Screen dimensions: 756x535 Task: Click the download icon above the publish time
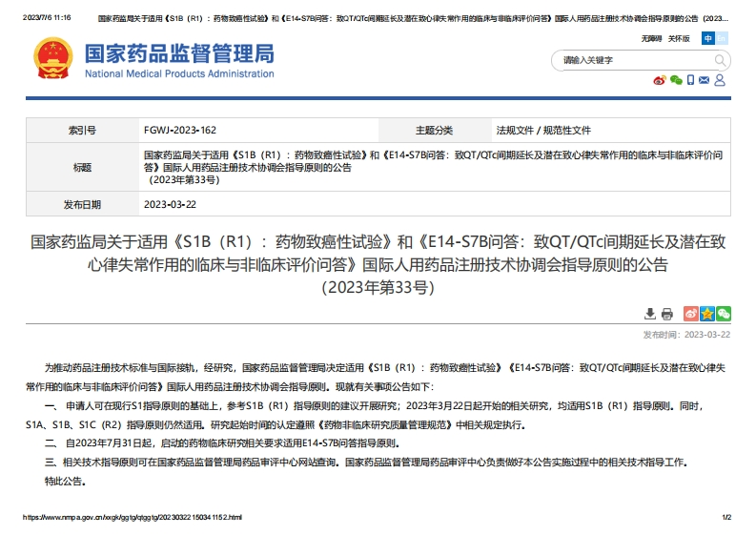[x=650, y=314]
